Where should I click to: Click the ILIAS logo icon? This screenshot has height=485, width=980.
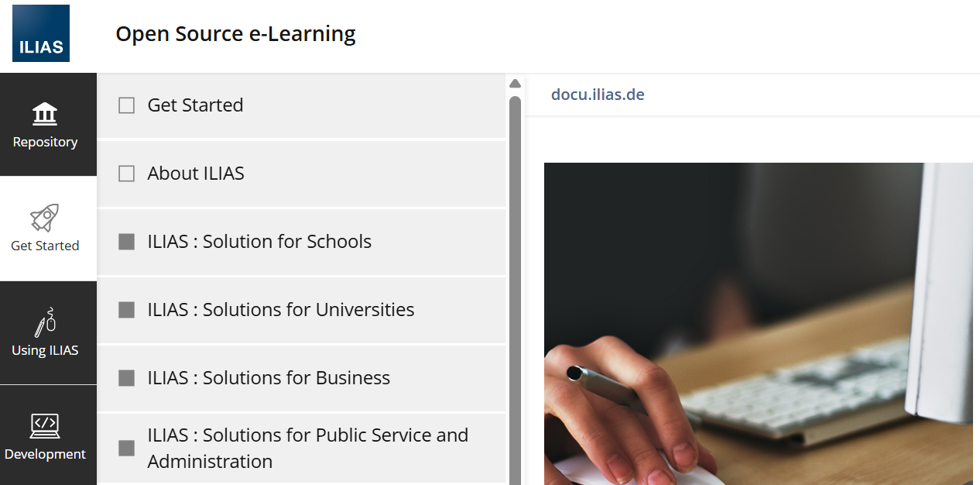click(x=41, y=33)
